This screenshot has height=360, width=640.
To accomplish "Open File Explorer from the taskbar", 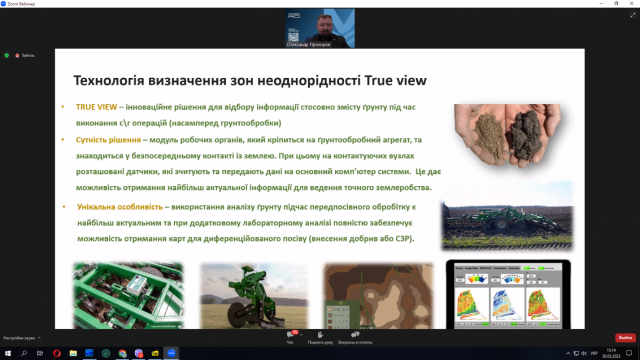I will click(x=73, y=353).
